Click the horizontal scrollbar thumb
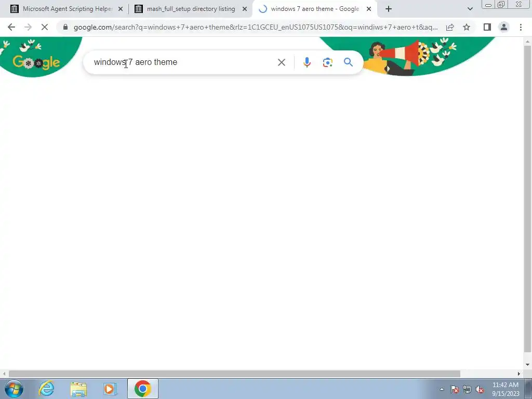Screen dimensions: 532x399 point(234,374)
